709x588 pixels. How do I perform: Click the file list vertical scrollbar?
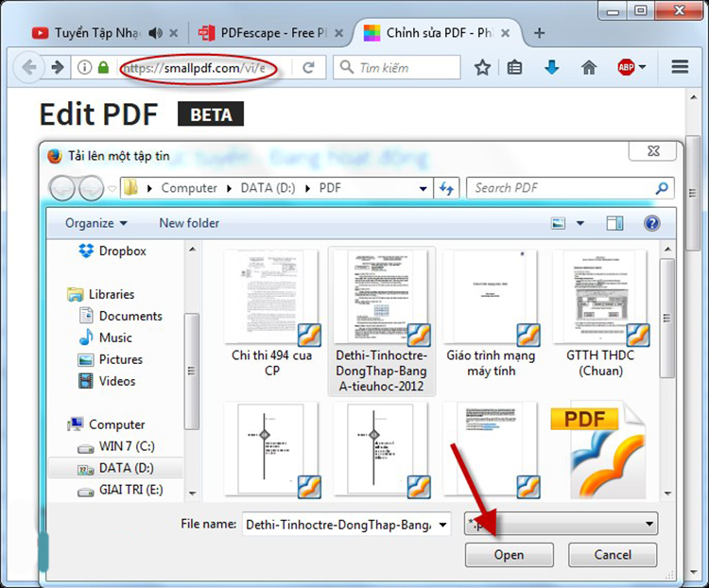click(667, 319)
